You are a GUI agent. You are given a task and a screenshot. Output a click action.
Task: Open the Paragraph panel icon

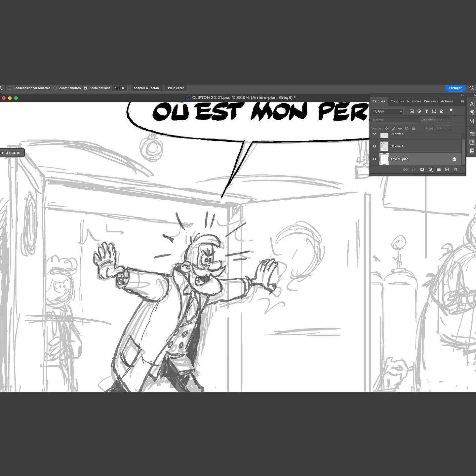[472, 113]
